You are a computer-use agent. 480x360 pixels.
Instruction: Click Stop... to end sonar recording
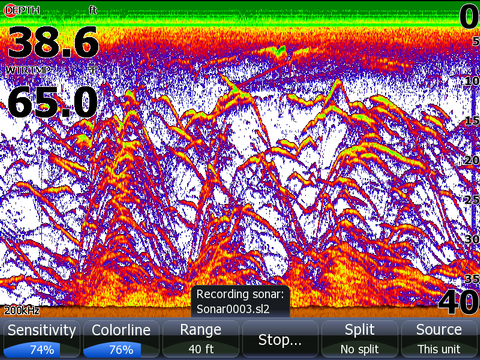click(x=280, y=339)
